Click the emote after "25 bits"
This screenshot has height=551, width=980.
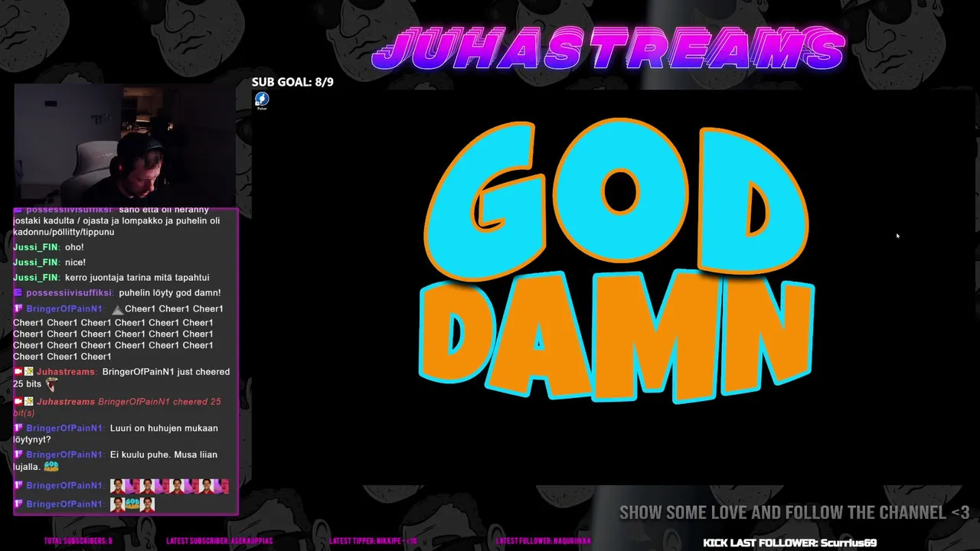51,384
